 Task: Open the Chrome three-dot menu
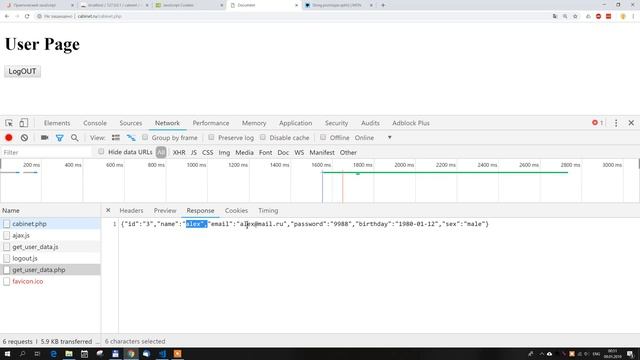click(633, 16)
